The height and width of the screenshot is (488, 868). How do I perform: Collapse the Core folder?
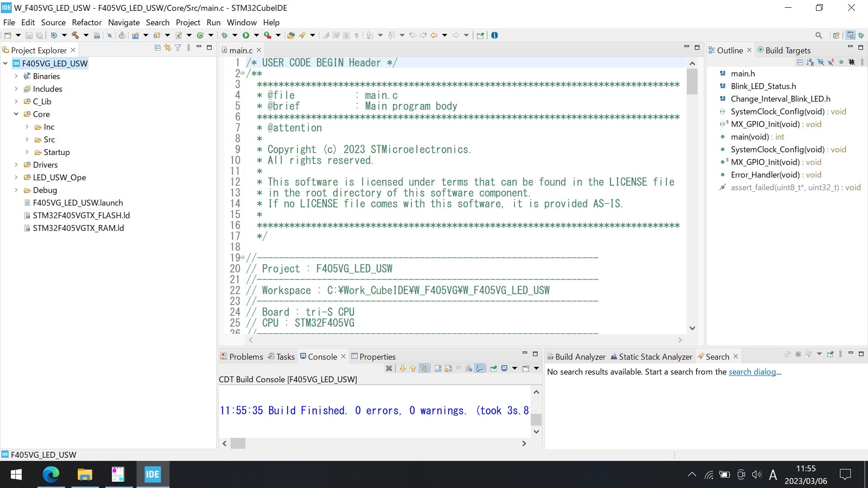point(16,114)
